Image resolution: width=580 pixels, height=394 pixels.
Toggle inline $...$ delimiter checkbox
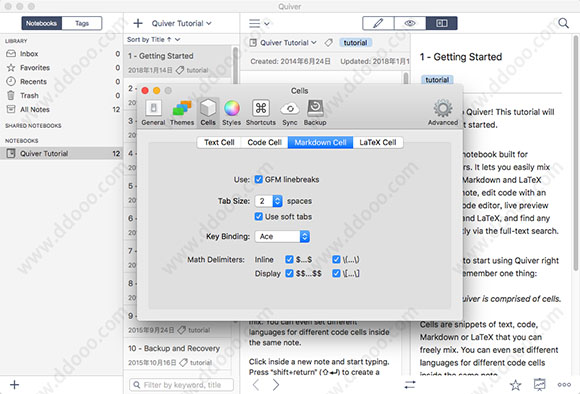click(289, 259)
